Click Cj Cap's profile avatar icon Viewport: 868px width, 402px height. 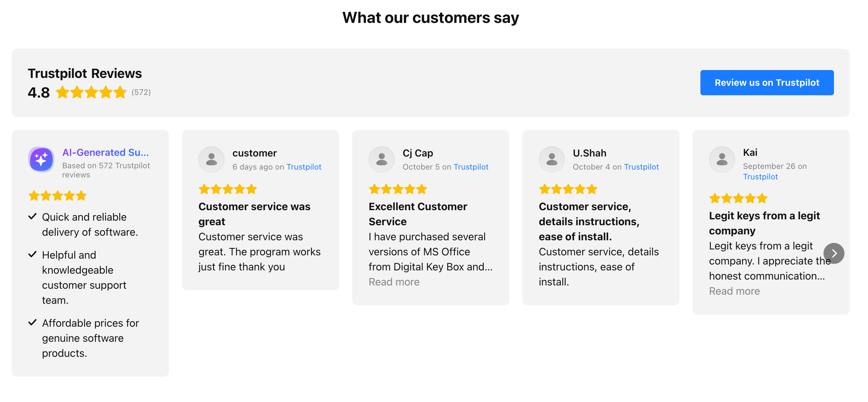381,159
